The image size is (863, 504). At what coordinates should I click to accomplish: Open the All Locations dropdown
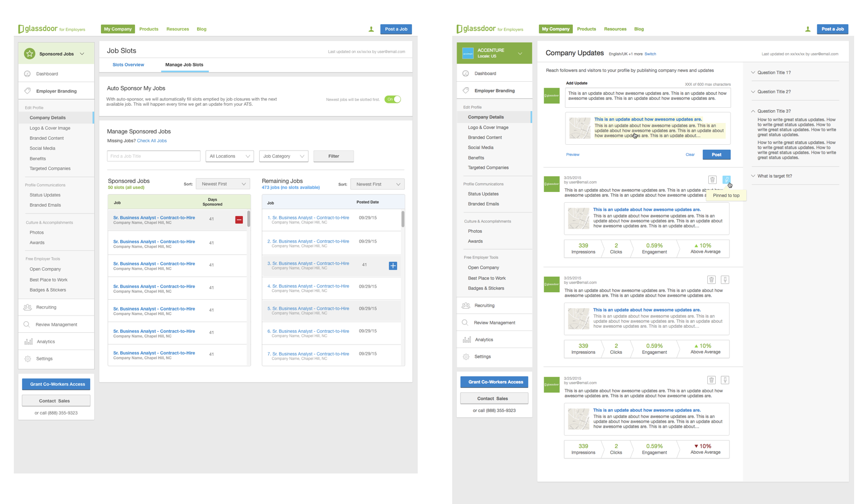click(x=229, y=156)
